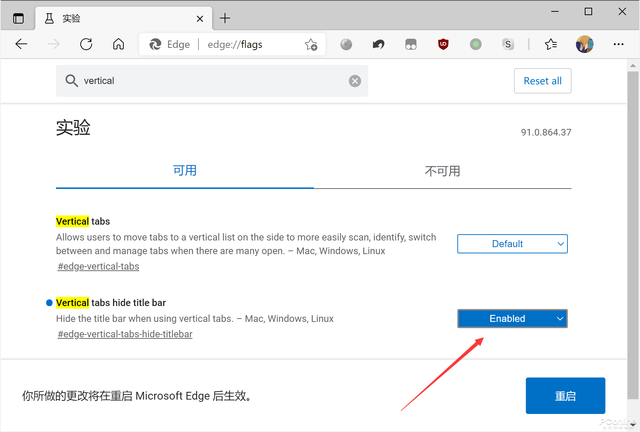Viewport: 640px width, 432px height.
Task: Click the forward navigation arrow
Action: tap(53, 44)
